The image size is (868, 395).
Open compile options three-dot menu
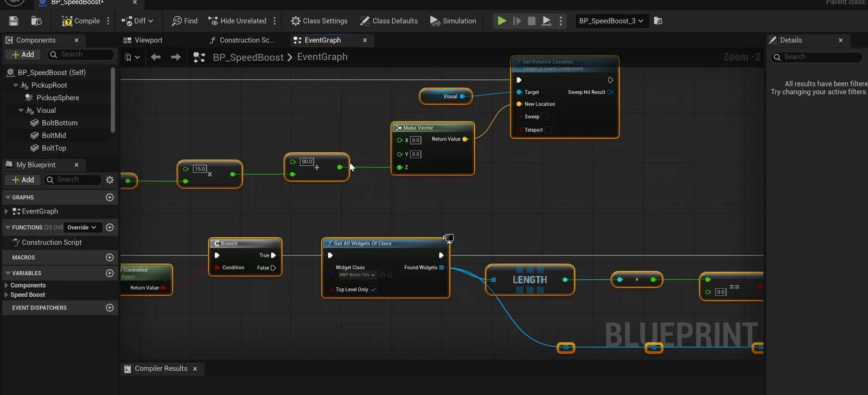click(x=108, y=21)
